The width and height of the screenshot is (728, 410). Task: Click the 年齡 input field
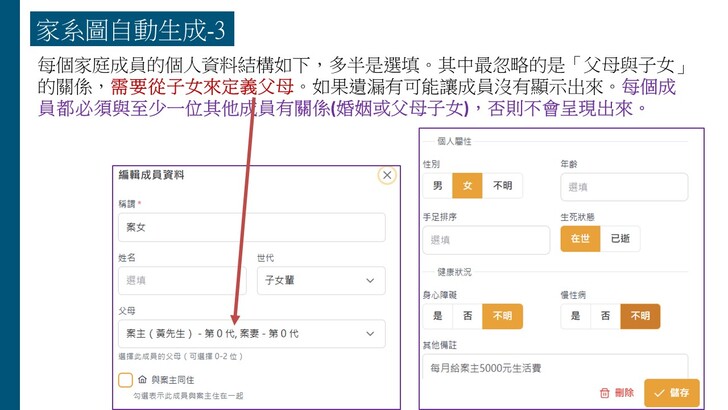tap(624, 187)
